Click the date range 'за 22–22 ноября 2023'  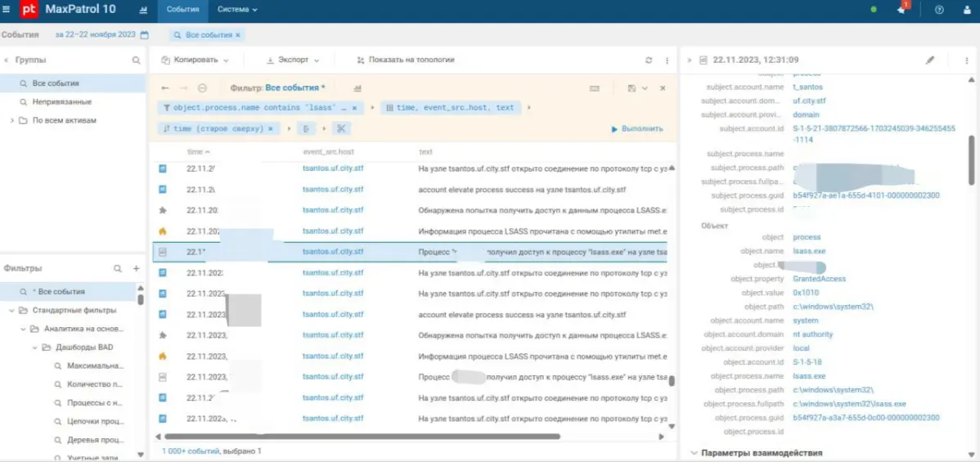[x=95, y=35]
